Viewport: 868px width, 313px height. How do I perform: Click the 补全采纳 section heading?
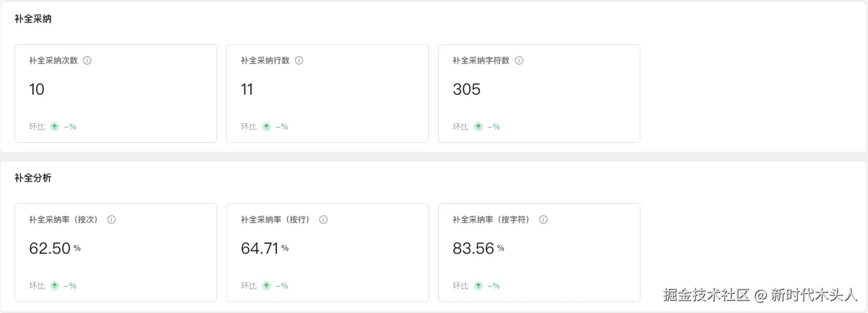(33, 19)
